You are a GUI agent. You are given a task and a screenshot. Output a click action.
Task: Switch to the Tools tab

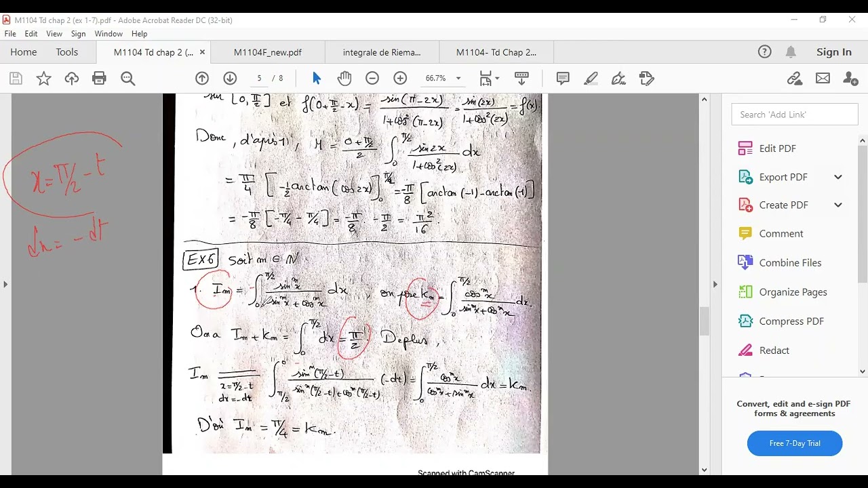coord(67,52)
